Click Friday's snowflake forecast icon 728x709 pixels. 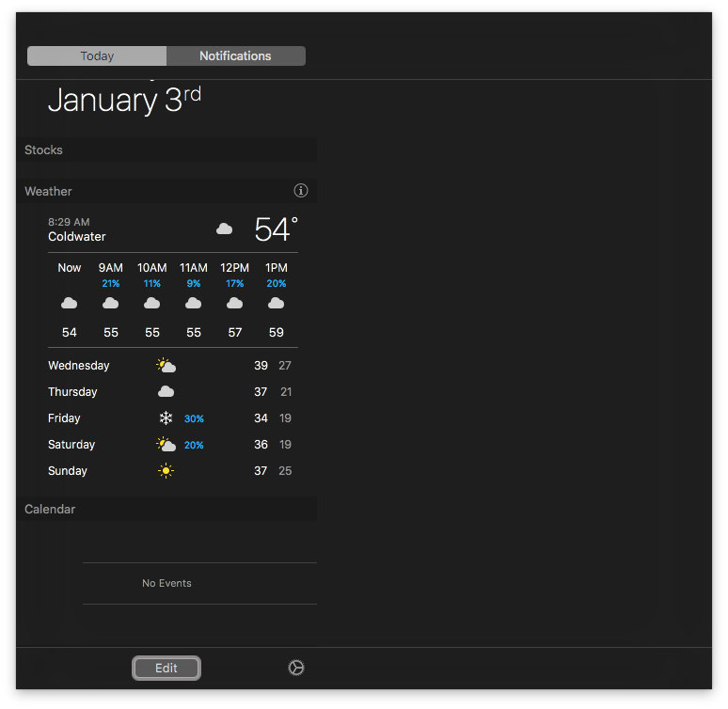click(166, 418)
